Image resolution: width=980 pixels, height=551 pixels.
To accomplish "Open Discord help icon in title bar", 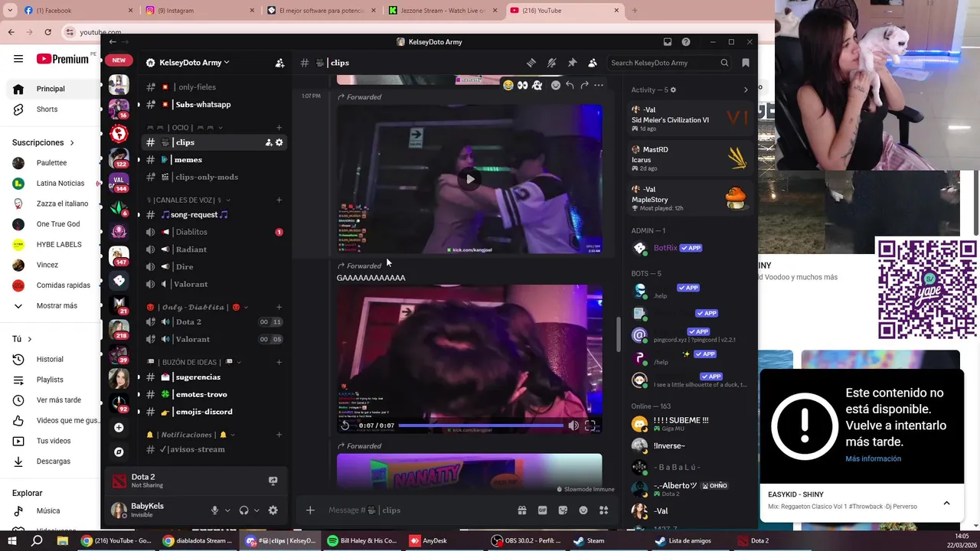I will point(686,42).
